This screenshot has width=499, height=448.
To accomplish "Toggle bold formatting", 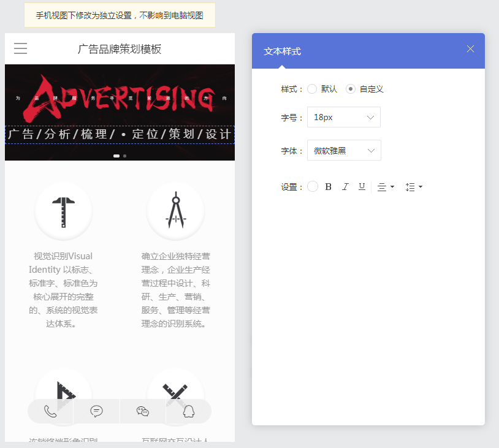I will click(x=329, y=187).
